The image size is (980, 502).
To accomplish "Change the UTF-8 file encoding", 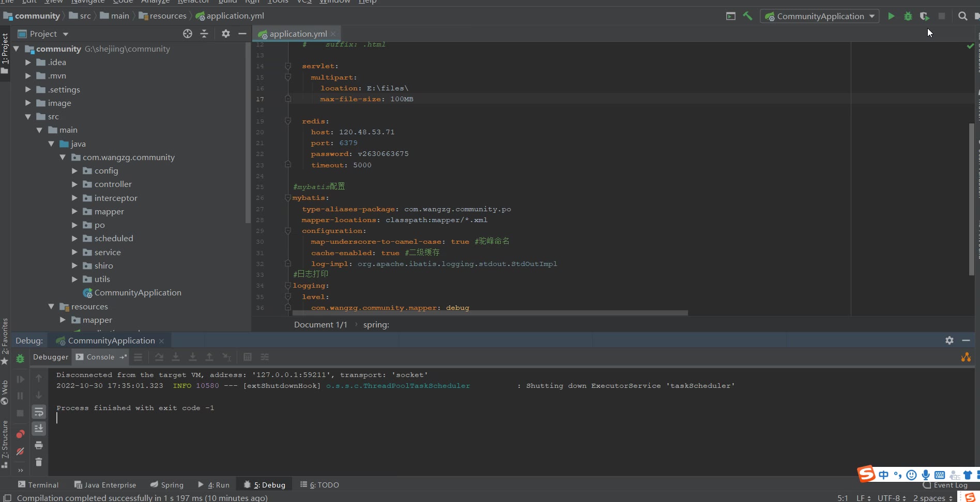I will point(892,498).
